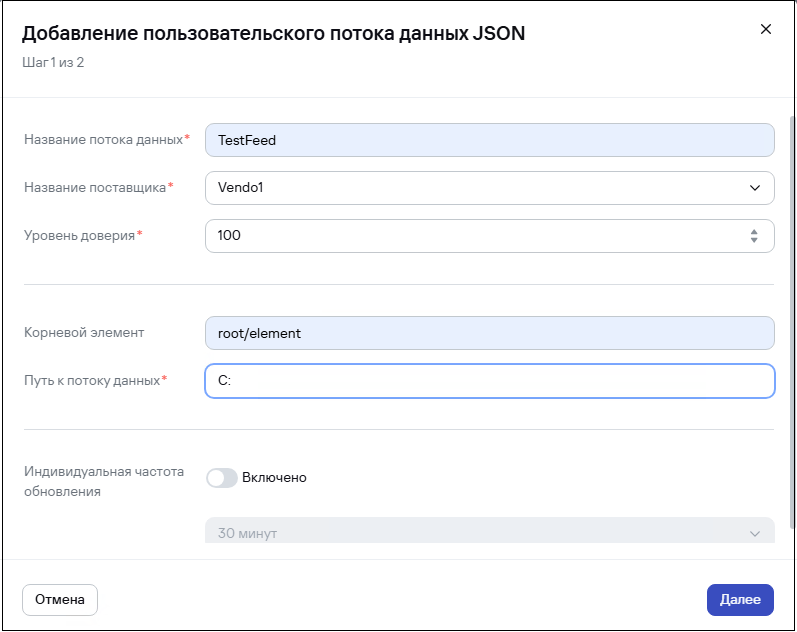
Task: Click the 'Уровень доверия' field showing 100
Action: click(489, 235)
